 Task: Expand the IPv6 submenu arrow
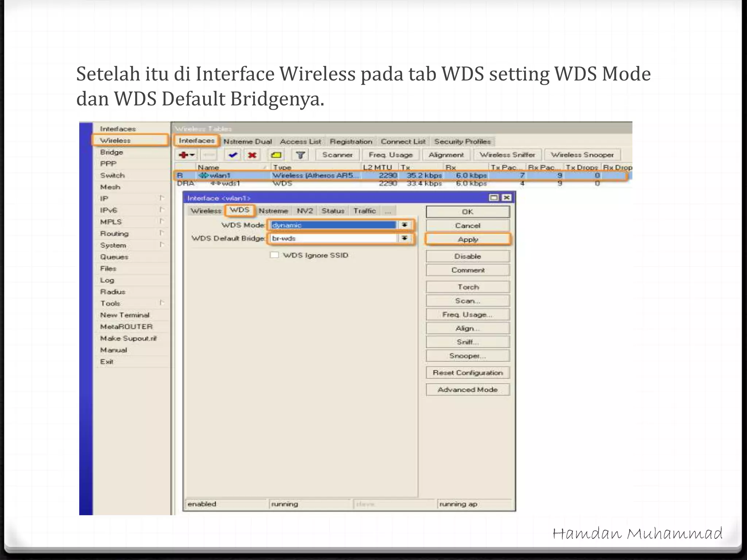[x=162, y=210]
